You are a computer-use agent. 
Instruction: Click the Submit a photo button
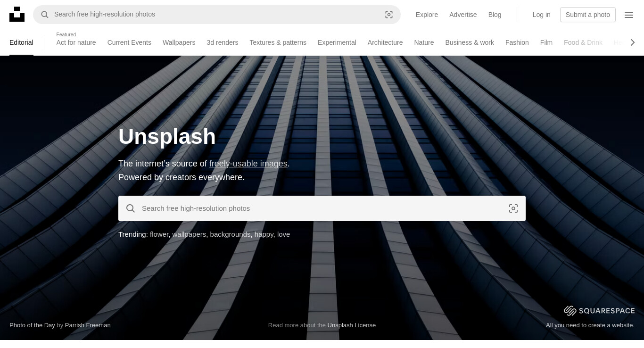point(588,15)
